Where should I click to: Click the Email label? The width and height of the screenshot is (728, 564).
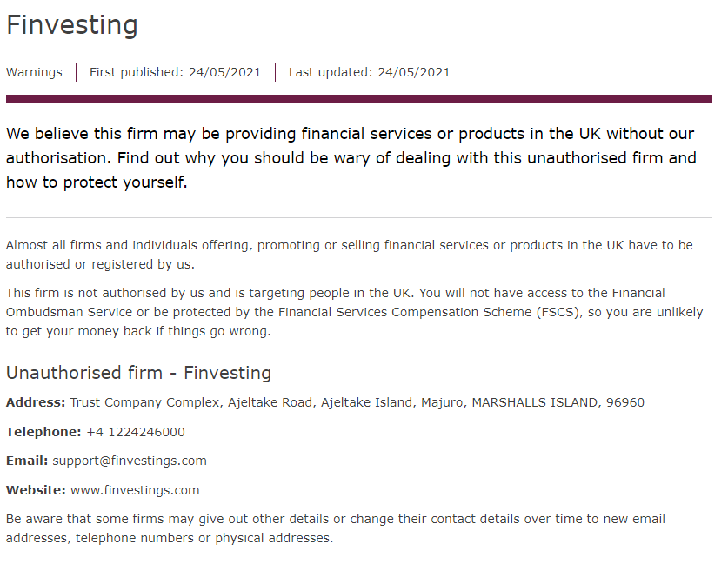27,461
